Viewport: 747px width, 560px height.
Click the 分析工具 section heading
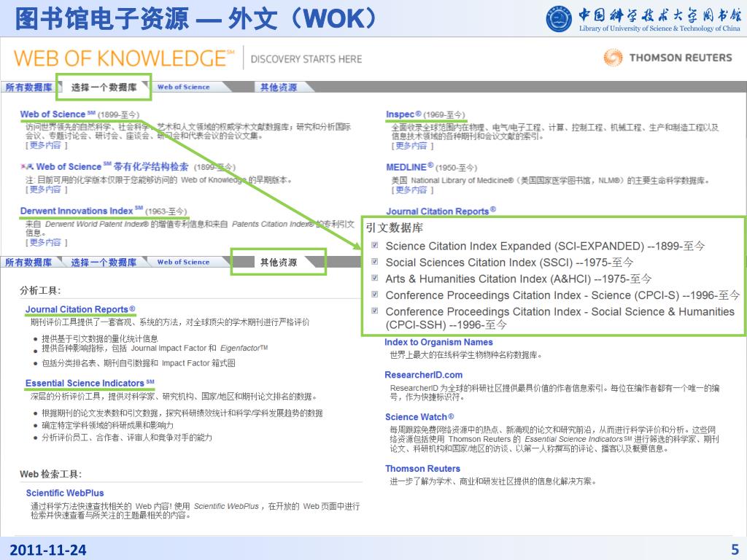tap(40, 290)
